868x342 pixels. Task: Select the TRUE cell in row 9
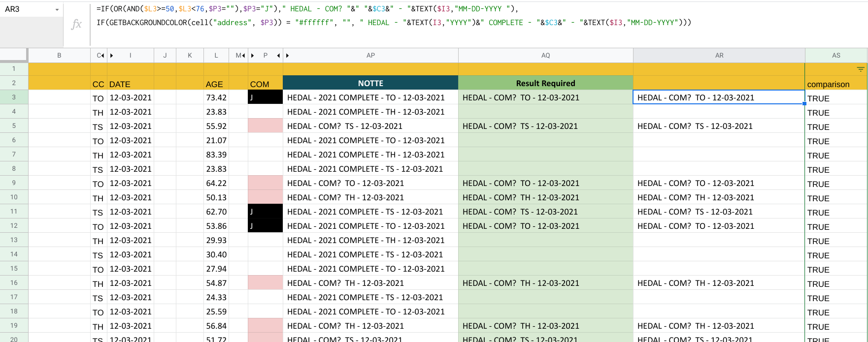[836, 184]
